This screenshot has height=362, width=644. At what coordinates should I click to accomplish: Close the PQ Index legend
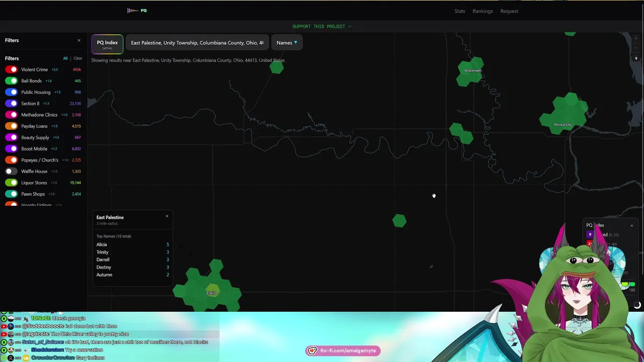pyautogui.click(x=632, y=225)
